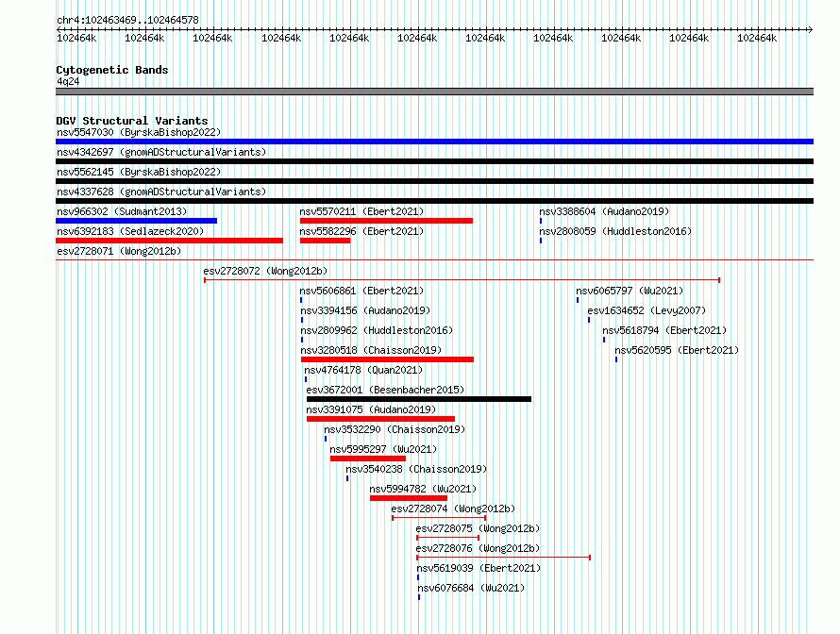The image size is (840, 634).
Task: Click nsv3280518 (Chaisson2019) label
Action: click(x=371, y=350)
